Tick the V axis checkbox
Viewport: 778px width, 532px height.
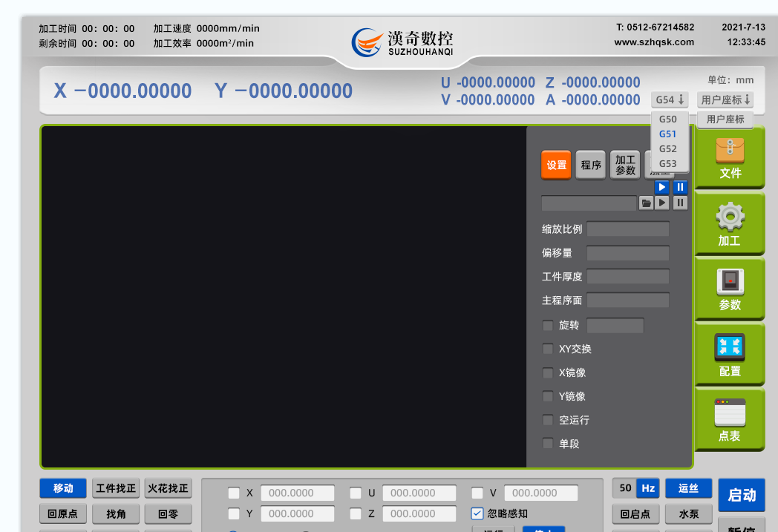click(477, 493)
